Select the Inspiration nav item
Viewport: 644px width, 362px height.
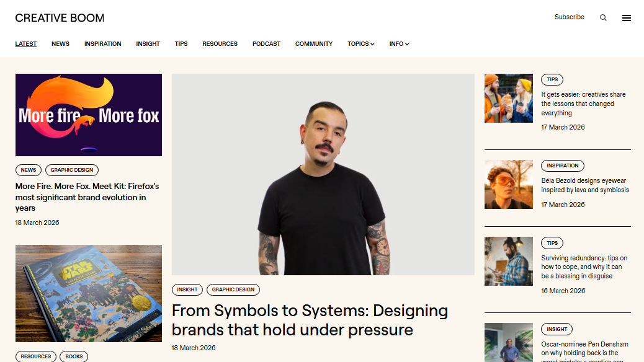102,44
